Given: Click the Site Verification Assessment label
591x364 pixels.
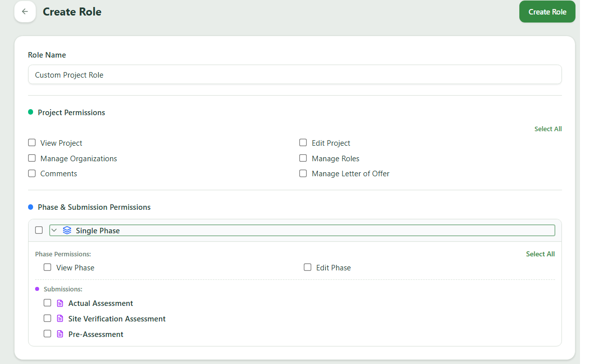Looking at the screenshot, I should pyautogui.click(x=117, y=319).
